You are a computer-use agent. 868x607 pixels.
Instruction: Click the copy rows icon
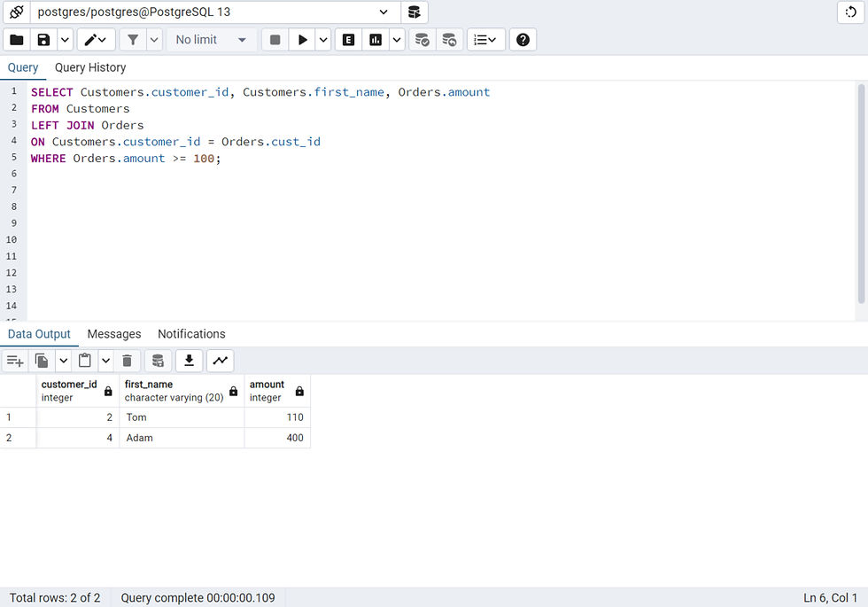click(42, 362)
